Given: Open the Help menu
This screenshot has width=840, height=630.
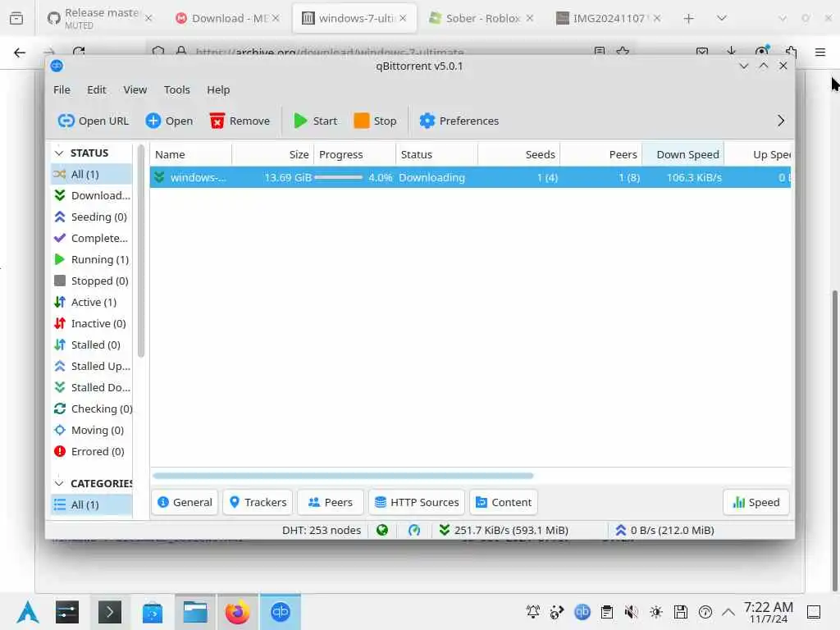Looking at the screenshot, I should [x=218, y=90].
